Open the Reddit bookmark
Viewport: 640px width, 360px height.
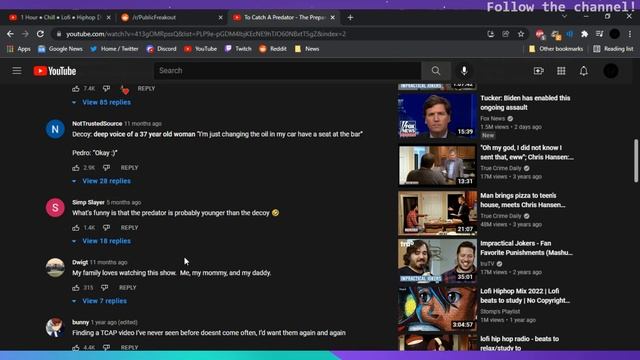[273, 49]
